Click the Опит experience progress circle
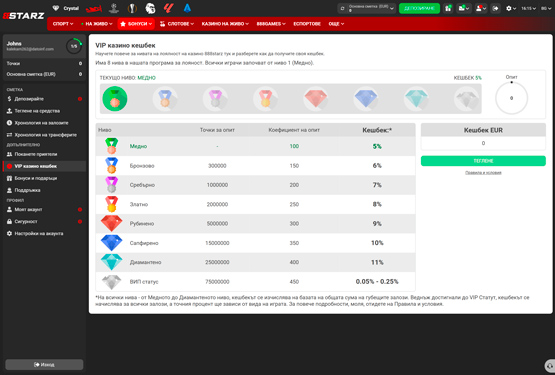The width and height of the screenshot is (555, 375). click(x=511, y=98)
